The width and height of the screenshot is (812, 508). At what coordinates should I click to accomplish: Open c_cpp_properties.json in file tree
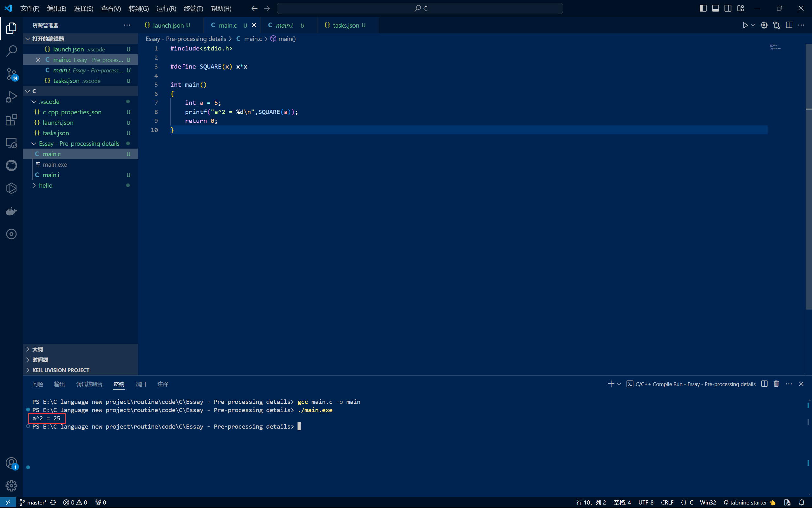81,112
